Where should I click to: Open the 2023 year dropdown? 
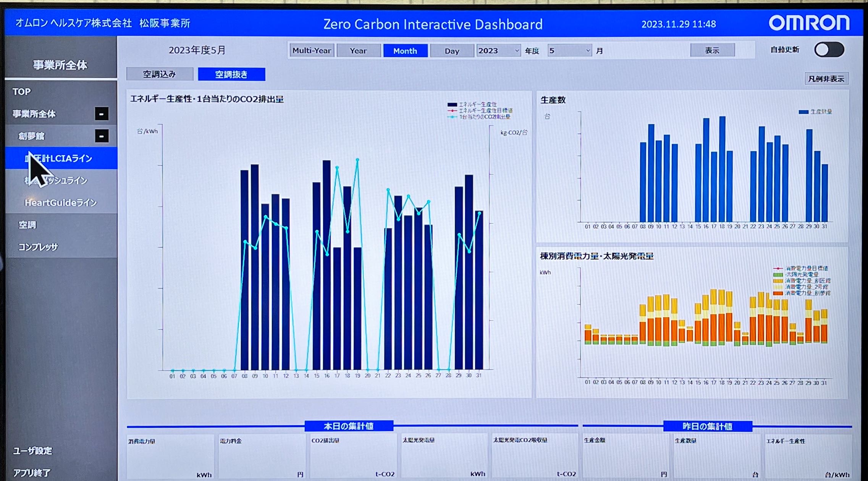(498, 50)
